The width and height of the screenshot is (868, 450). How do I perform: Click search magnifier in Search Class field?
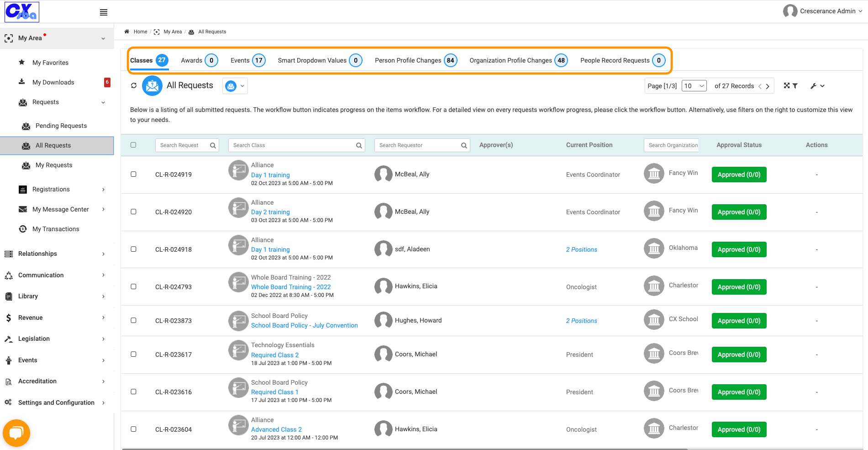(x=359, y=145)
